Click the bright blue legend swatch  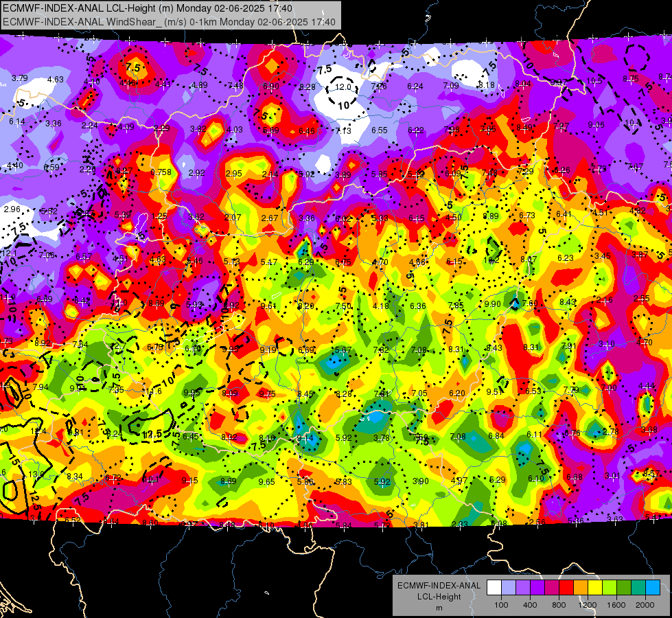(653, 587)
